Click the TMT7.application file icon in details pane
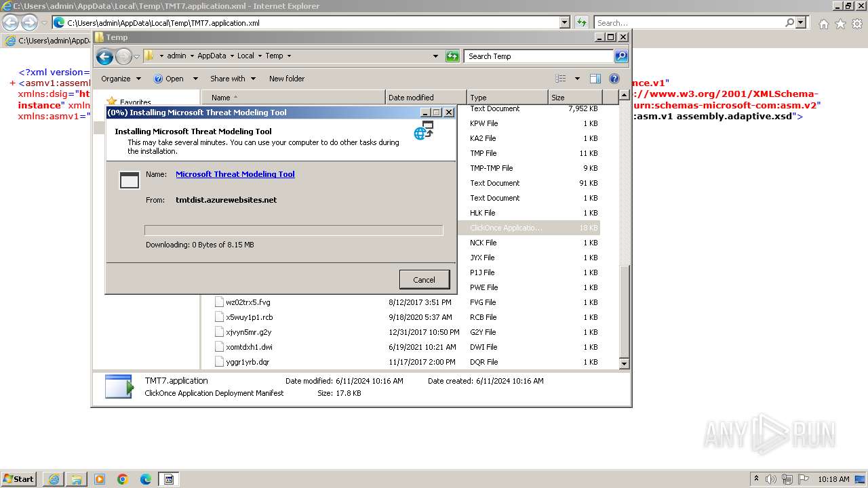 tap(119, 386)
